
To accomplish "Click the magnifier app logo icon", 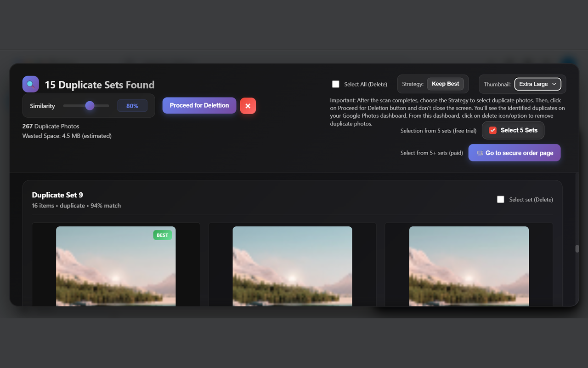I will [x=30, y=84].
